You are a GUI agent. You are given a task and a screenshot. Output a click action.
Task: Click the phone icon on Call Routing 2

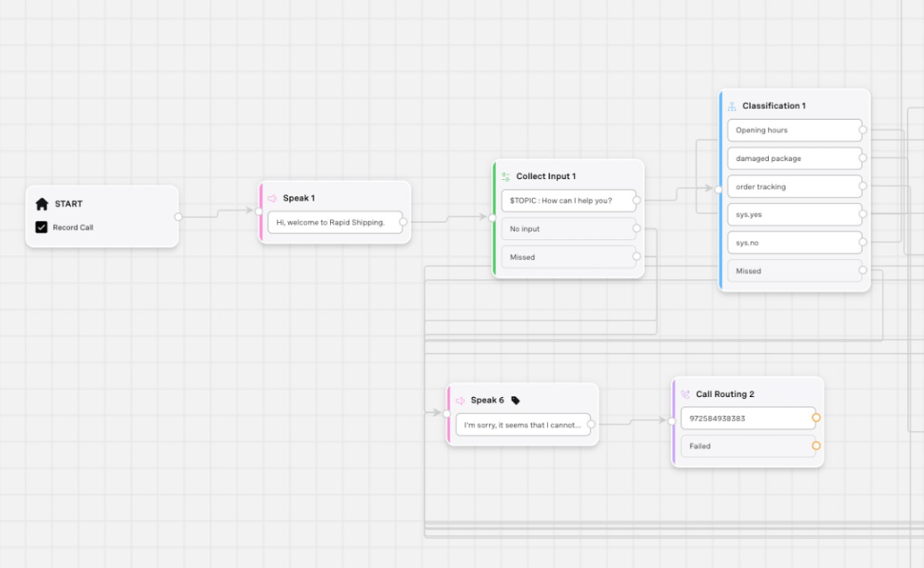tap(686, 395)
